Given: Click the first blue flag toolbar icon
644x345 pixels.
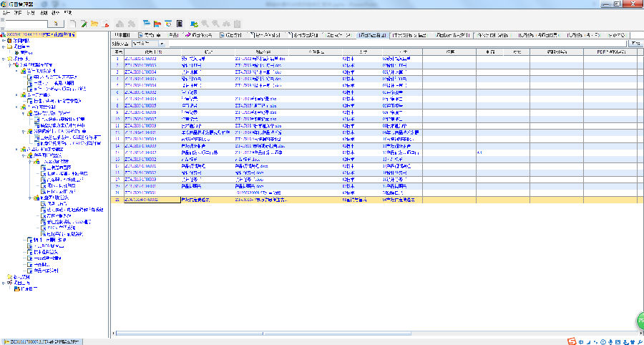Looking at the screenshot, I should coord(145,24).
